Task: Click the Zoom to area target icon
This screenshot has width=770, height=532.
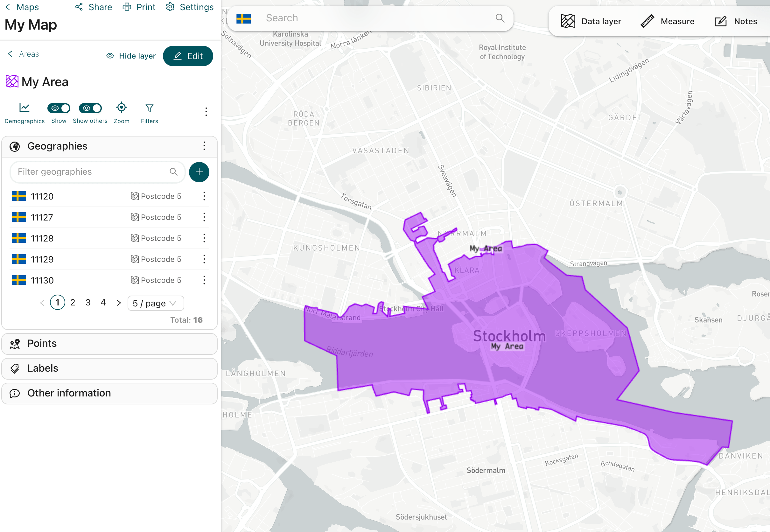Action: (x=121, y=108)
